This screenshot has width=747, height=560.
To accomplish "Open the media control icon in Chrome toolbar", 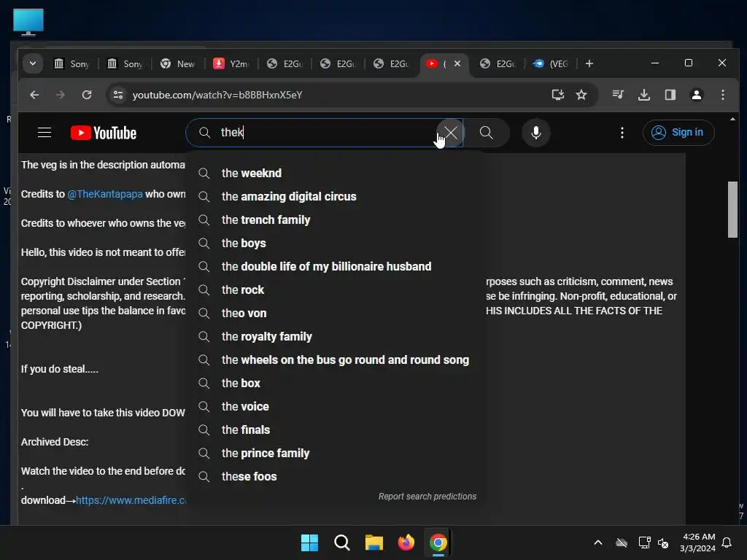I will (x=618, y=95).
